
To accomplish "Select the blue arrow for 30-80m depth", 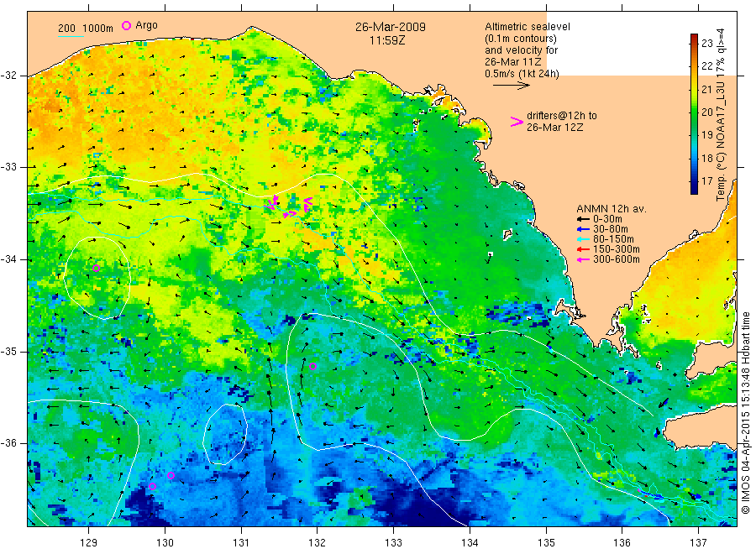I will [583, 229].
